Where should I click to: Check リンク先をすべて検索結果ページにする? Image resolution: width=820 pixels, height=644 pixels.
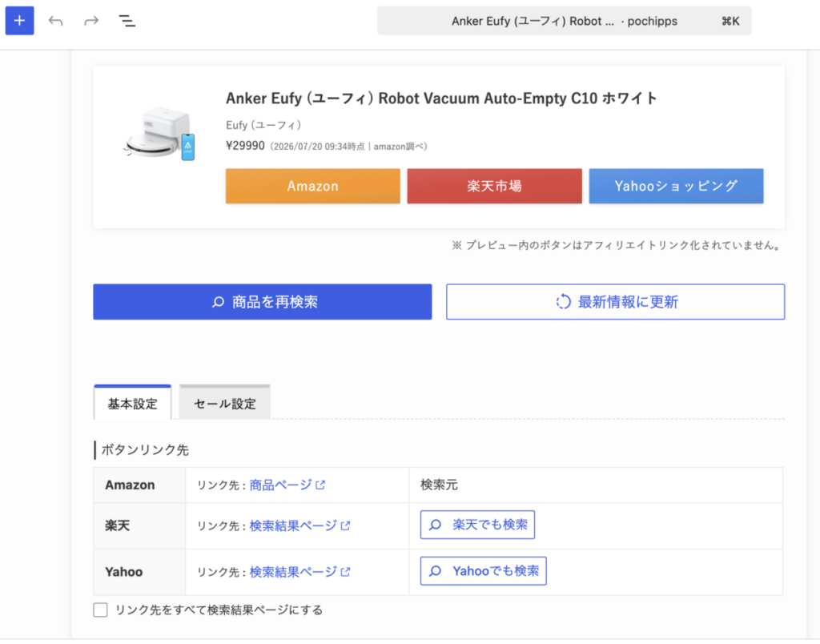click(100, 610)
